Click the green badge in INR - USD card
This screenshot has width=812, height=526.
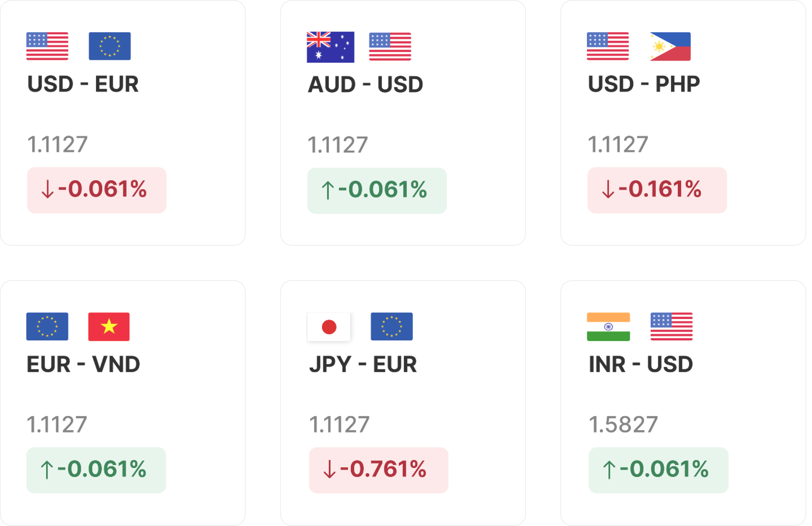[x=658, y=470]
